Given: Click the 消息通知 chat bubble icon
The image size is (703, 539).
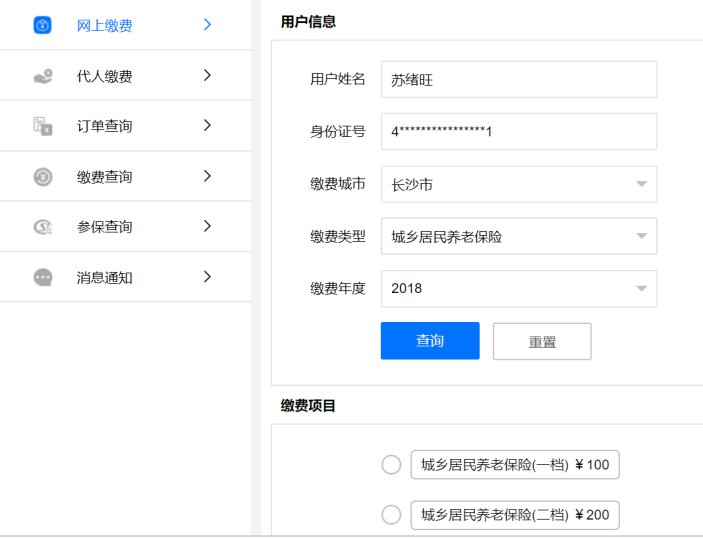Looking at the screenshot, I should coord(43,277).
